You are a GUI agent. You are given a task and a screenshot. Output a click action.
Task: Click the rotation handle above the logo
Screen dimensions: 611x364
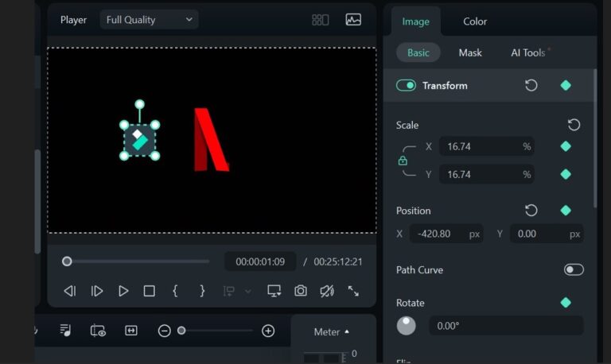139,104
